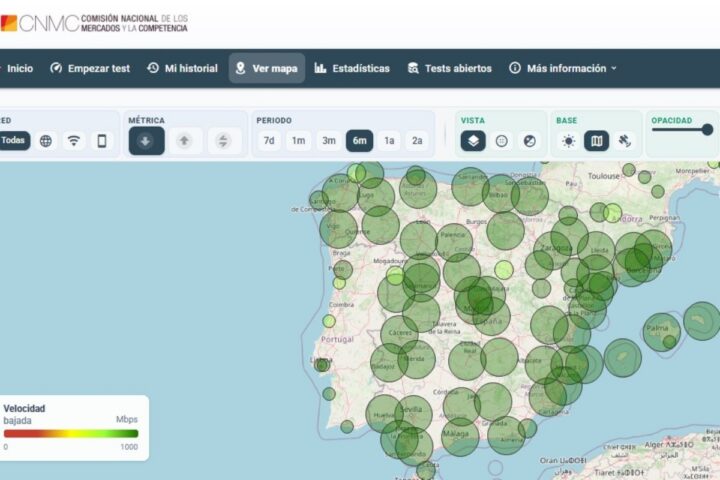Filter tests by mobile phone icon
Screen dimensions: 720x480
pos(102,141)
